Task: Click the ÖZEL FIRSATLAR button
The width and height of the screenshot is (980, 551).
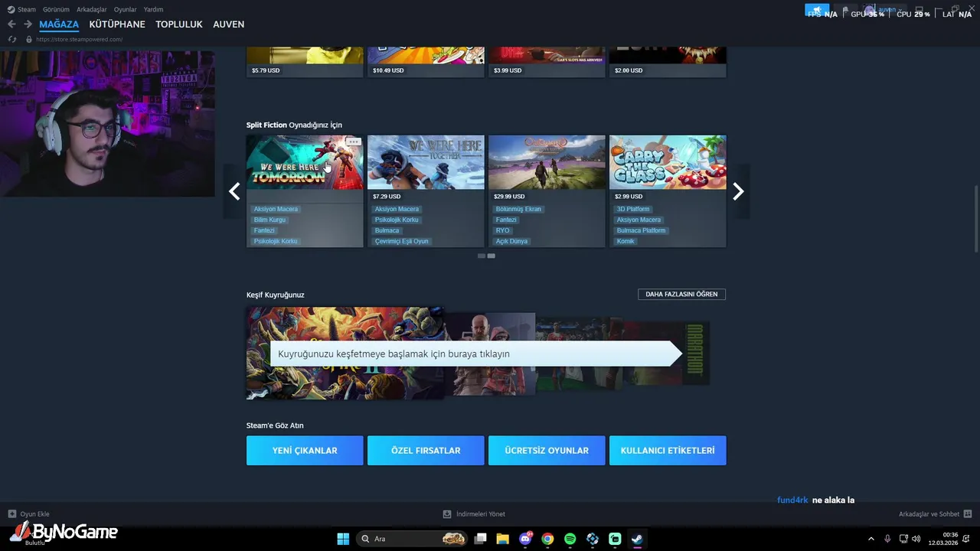Action: tap(426, 451)
